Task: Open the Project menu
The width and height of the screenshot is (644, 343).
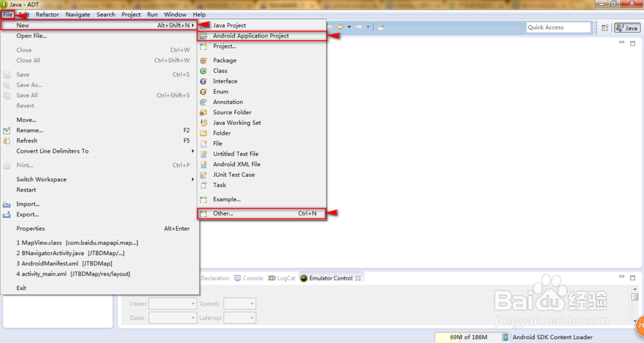Action: (131, 14)
